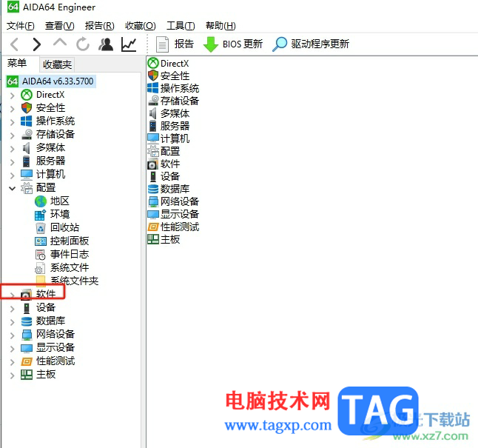Select 显示设备 in the left tree
Screen dimensions: 478x448
click(x=55, y=347)
